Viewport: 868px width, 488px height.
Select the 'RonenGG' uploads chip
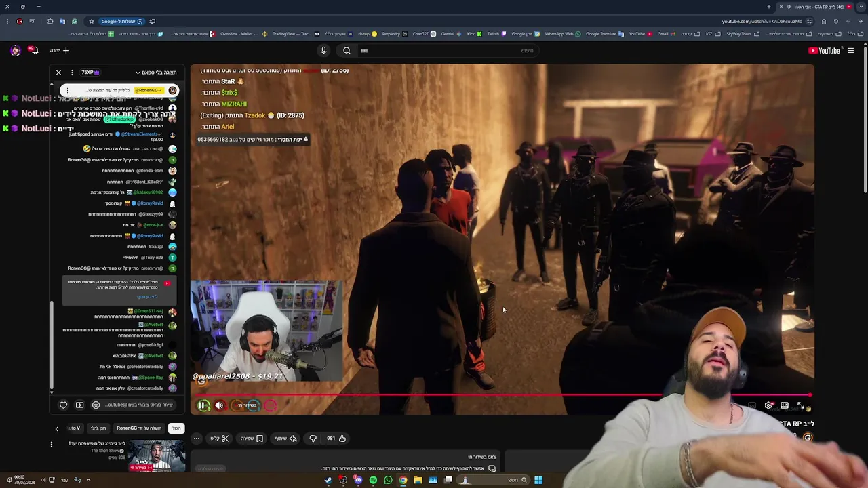pos(139,428)
